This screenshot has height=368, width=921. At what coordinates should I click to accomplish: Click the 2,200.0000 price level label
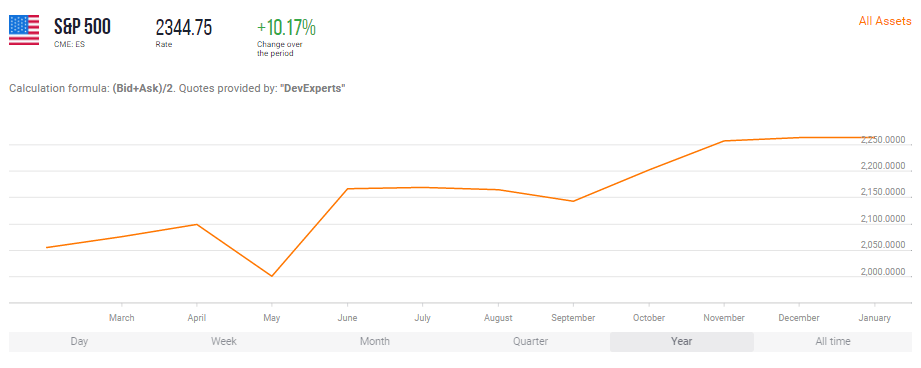coord(883,166)
